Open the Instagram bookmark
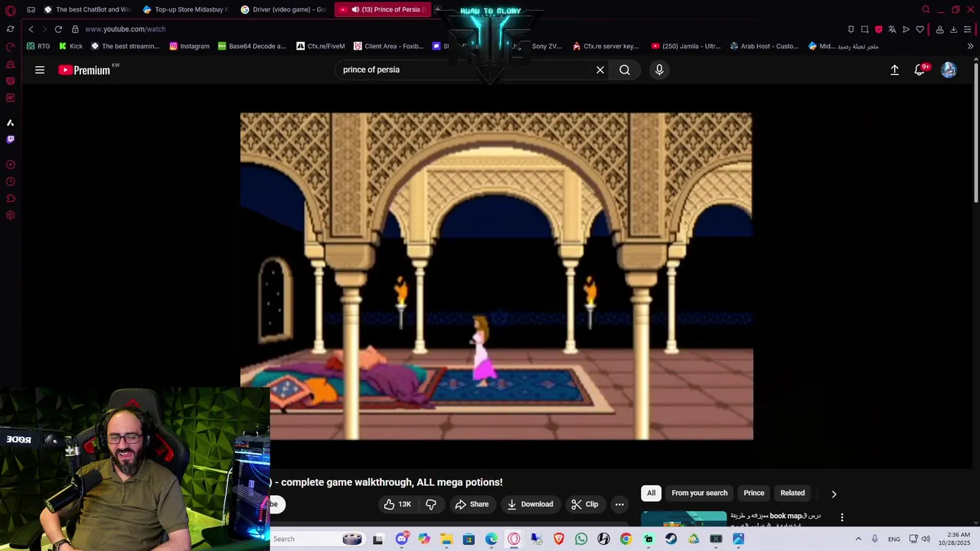Screen dimensions: 980x551 189,46
